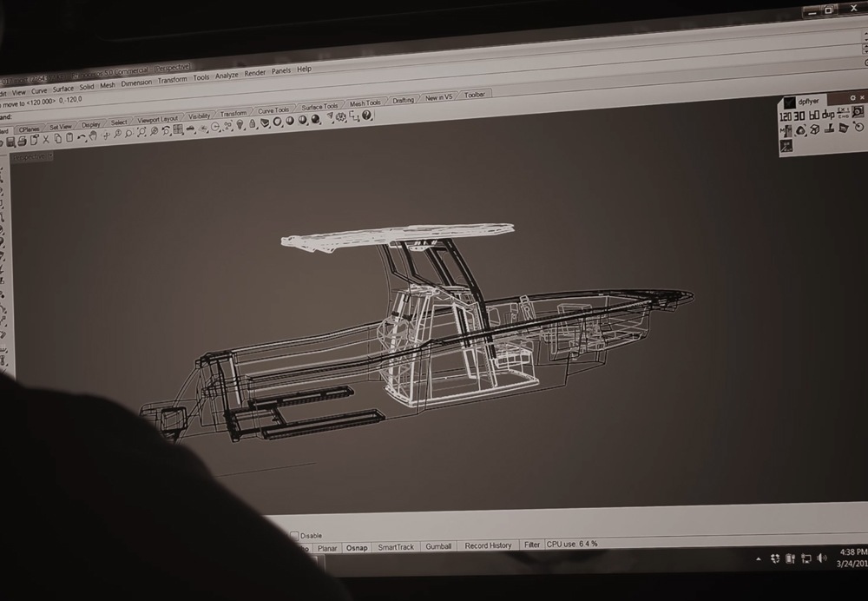Screen dimensions: 868x601
Task: Switch to the Display toolbar tab
Action: 91,125
